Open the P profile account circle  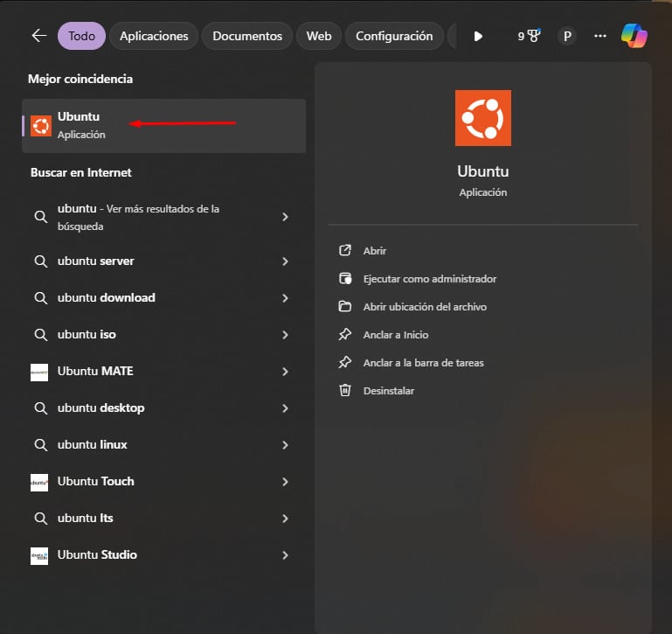tap(567, 36)
